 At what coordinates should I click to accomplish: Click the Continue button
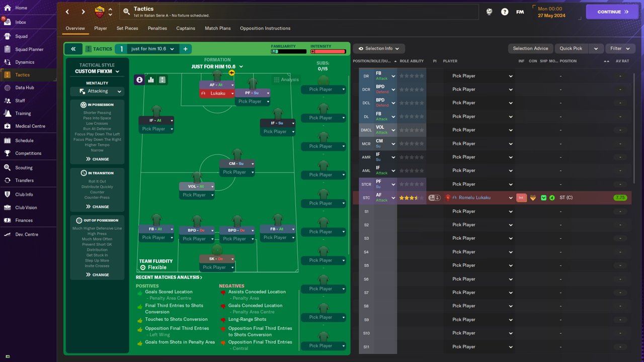[x=612, y=12]
